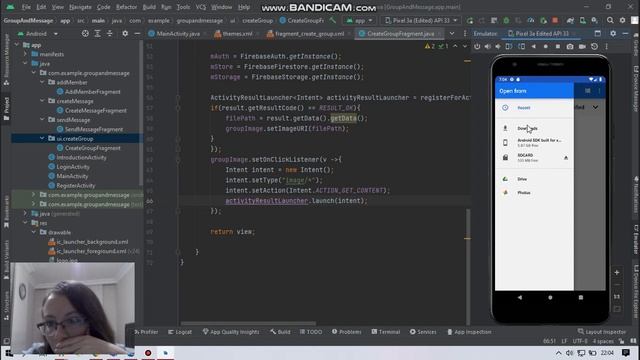This screenshot has width=640, height=360.
Task: Select Photos in phone file picker
Action: [x=534, y=193]
